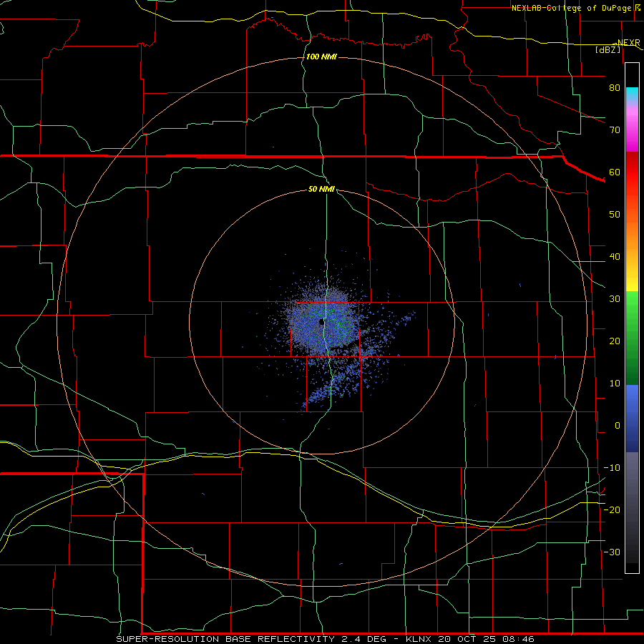Click the green segment of the reflectivity color bar
The width and height of the screenshot is (644, 644).
(x=632, y=338)
